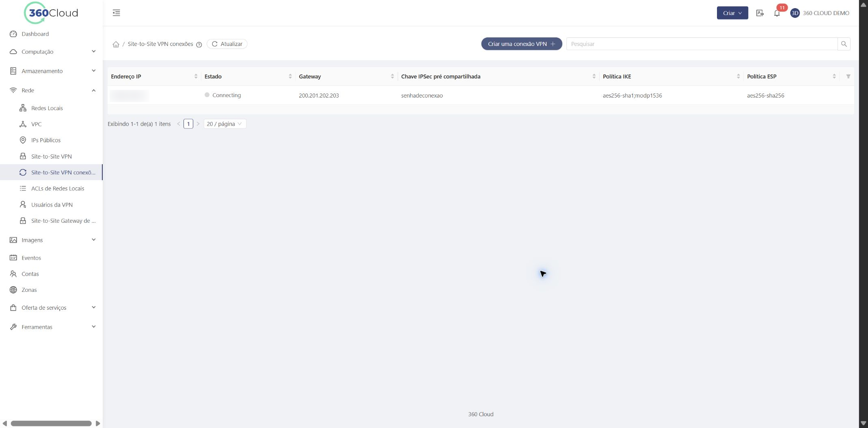Viewport: 868px width, 428px height.
Task: Sort by Política ESP column arrows
Action: tap(834, 76)
